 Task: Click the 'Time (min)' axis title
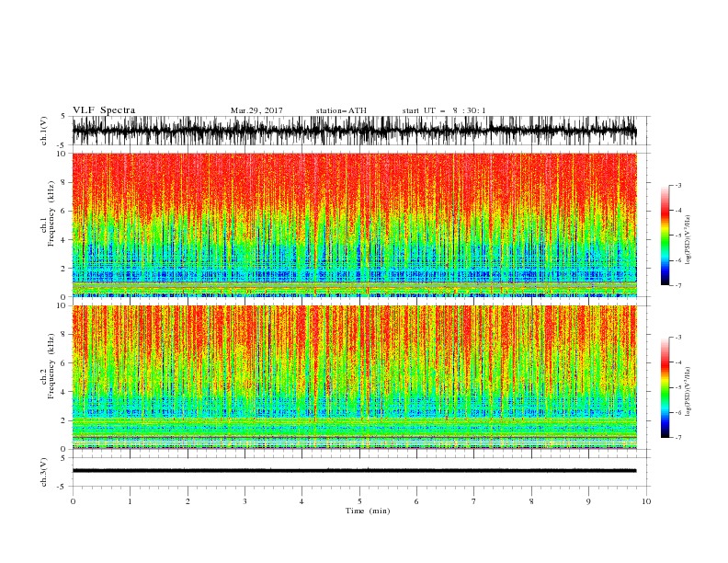point(368,511)
